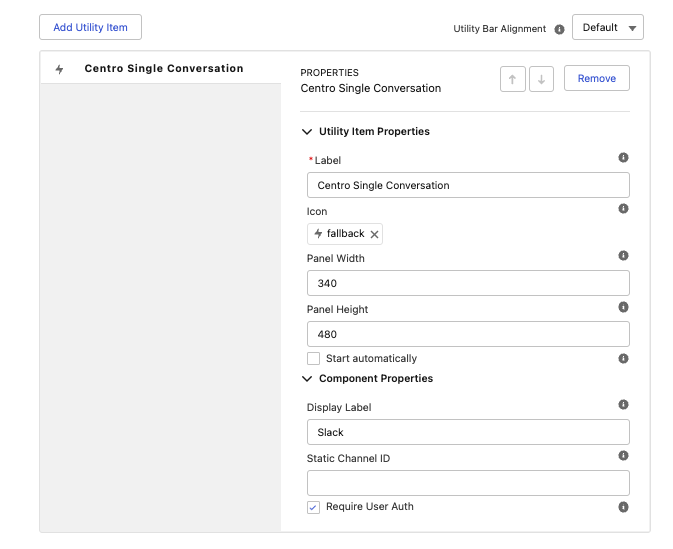673x549 pixels.
Task: Click the Add Utility Item button
Action: [90, 27]
